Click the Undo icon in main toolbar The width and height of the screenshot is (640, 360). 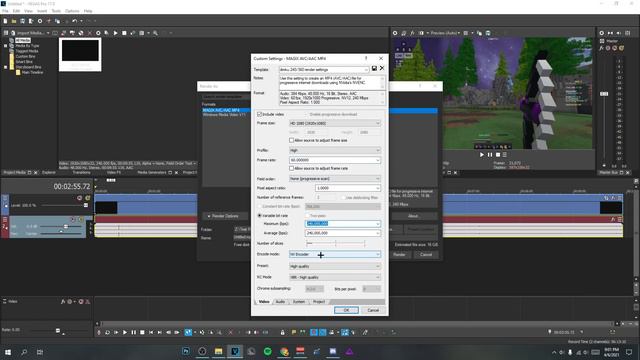click(x=74, y=21)
